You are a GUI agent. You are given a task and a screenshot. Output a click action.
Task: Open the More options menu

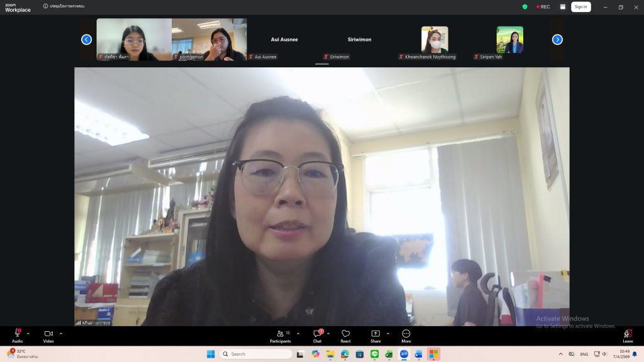click(x=406, y=334)
